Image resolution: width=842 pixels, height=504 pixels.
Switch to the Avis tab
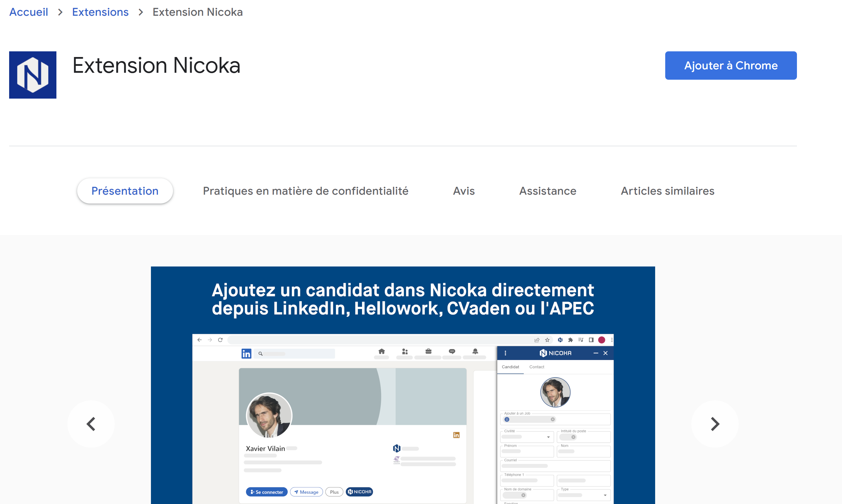pos(464,191)
